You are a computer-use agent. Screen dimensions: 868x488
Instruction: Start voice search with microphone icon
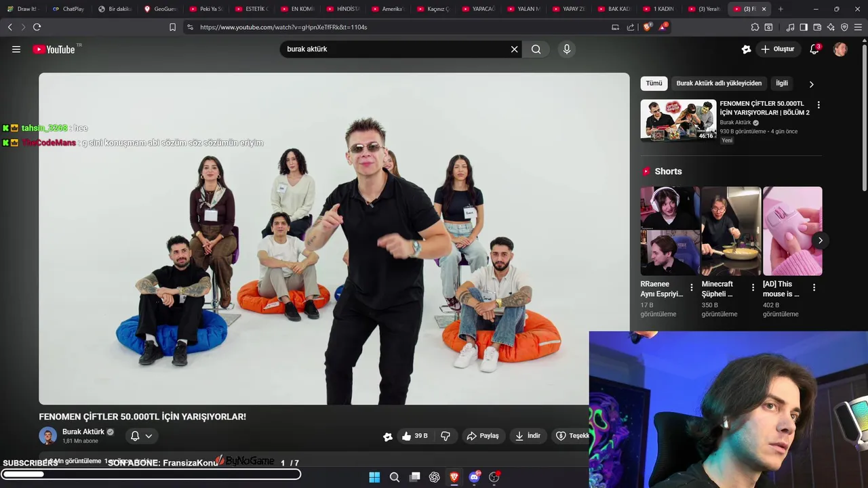point(567,49)
